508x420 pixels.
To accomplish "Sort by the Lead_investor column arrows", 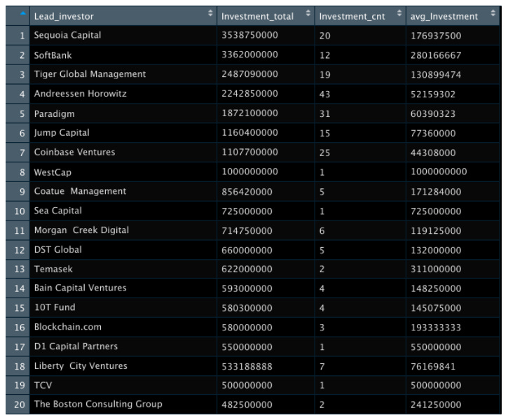I will pyautogui.click(x=210, y=13).
